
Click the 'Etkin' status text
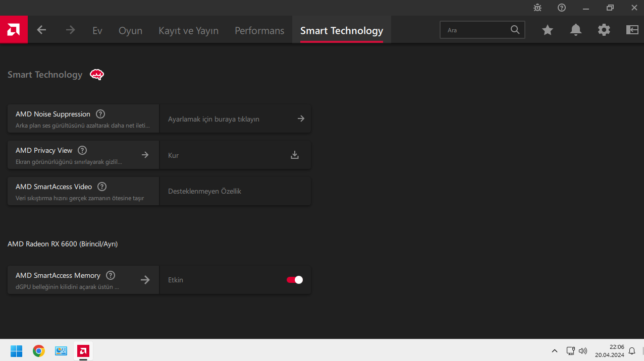[176, 280]
